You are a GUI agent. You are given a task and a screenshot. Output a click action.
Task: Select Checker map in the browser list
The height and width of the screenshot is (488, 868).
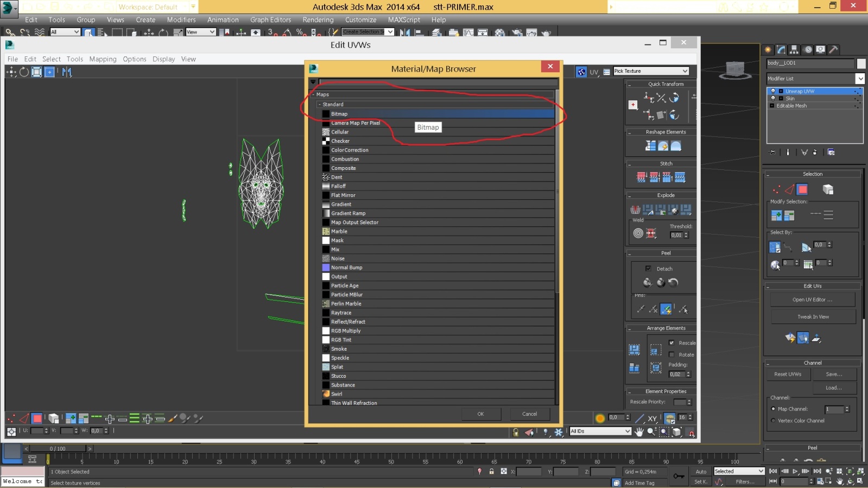coord(437,141)
